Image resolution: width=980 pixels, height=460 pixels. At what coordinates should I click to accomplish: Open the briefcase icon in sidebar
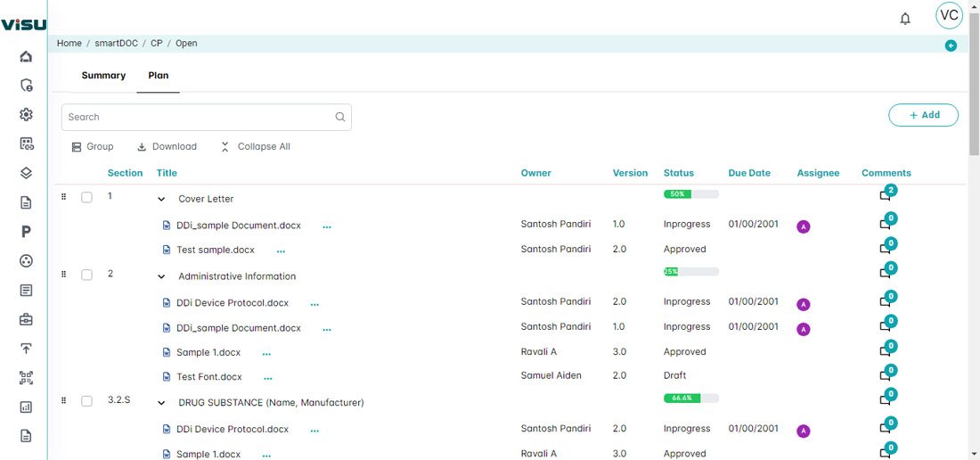[26, 319]
